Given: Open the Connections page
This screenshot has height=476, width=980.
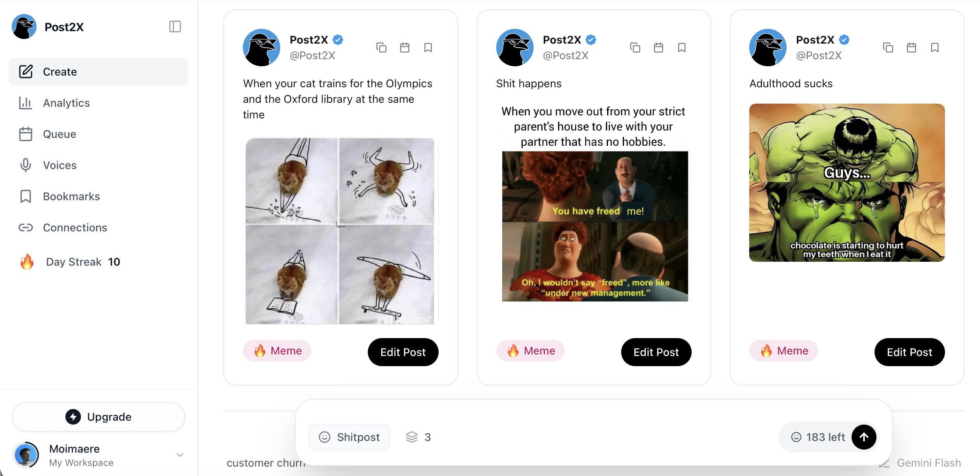Looking at the screenshot, I should [75, 227].
